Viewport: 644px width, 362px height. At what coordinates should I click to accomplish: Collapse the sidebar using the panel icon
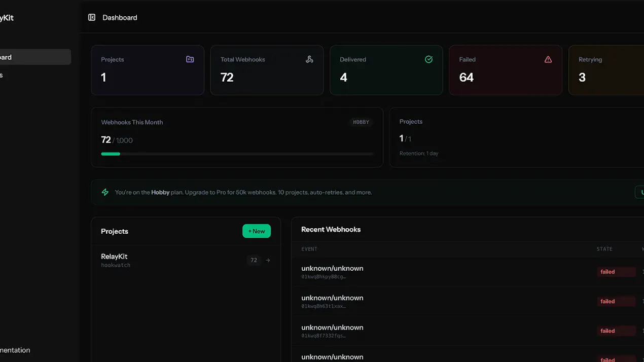(x=92, y=17)
